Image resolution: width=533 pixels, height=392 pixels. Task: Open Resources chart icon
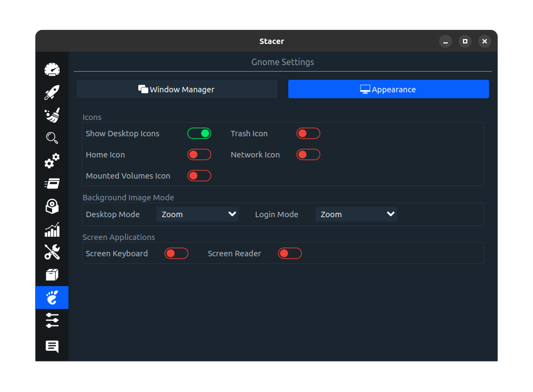(52, 230)
